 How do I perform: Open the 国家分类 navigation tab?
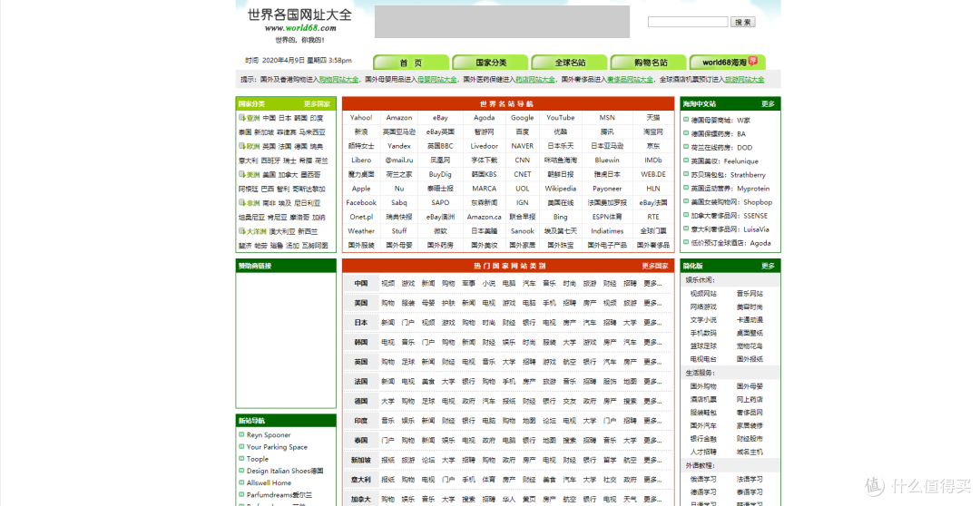pos(491,63)
